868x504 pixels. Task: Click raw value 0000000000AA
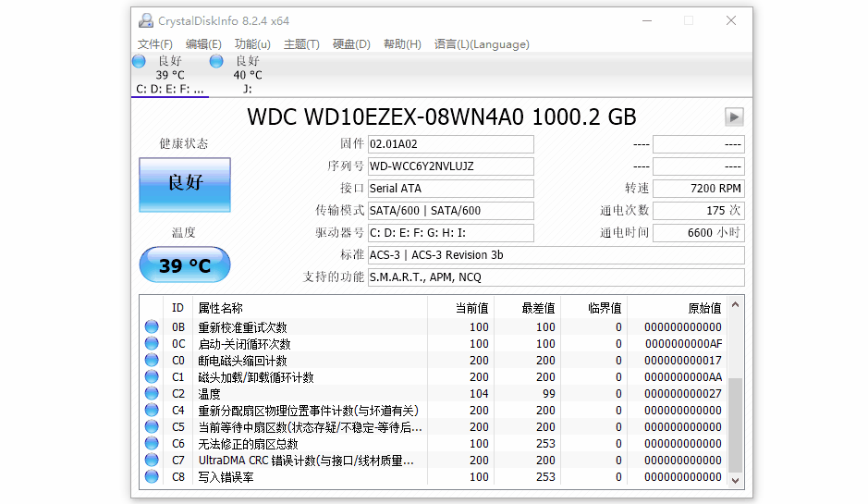(683, 377)
